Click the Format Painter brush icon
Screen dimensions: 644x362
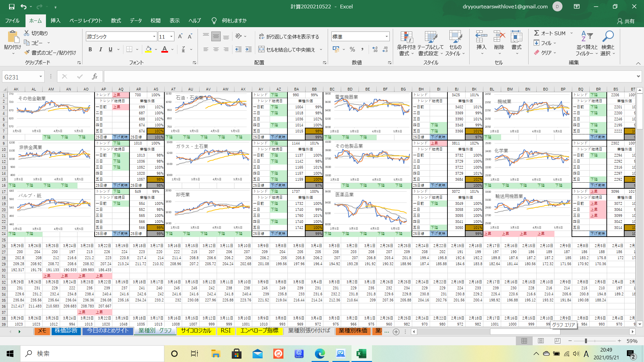point(27,53)
